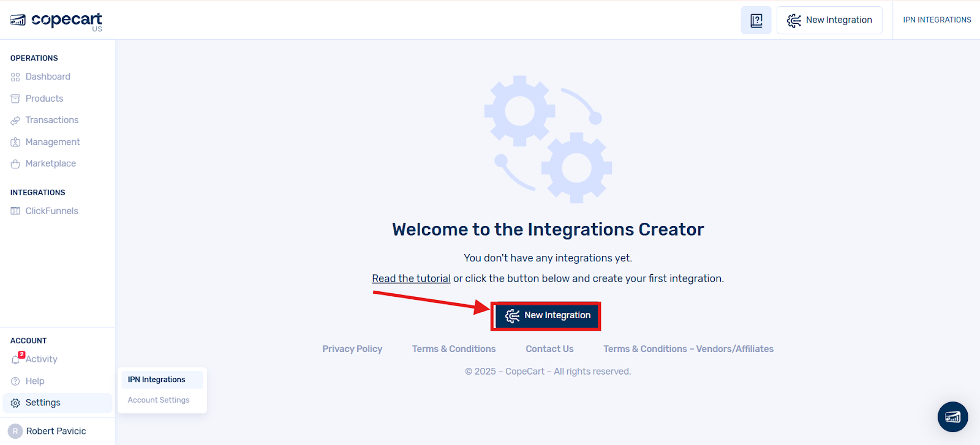
Task: Click the ClickFunnels icon in sidebar
Action: pos(15,211)
